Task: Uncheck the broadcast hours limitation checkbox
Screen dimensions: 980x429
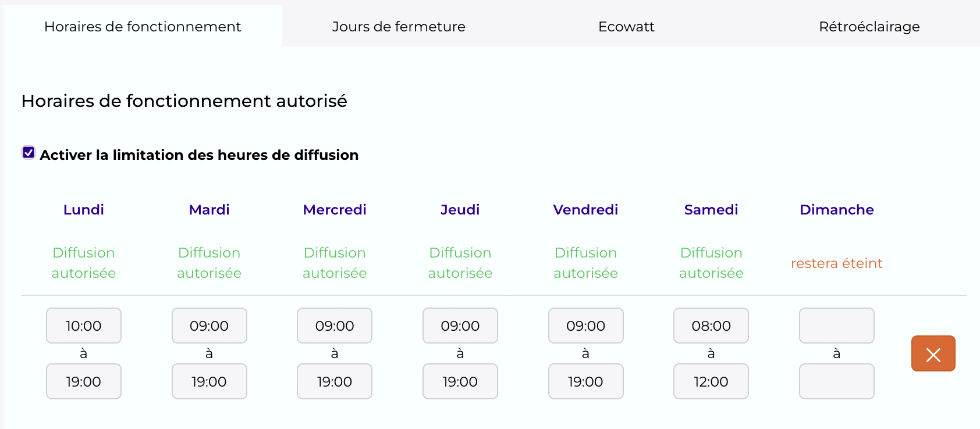Action: tap(29, 153)
